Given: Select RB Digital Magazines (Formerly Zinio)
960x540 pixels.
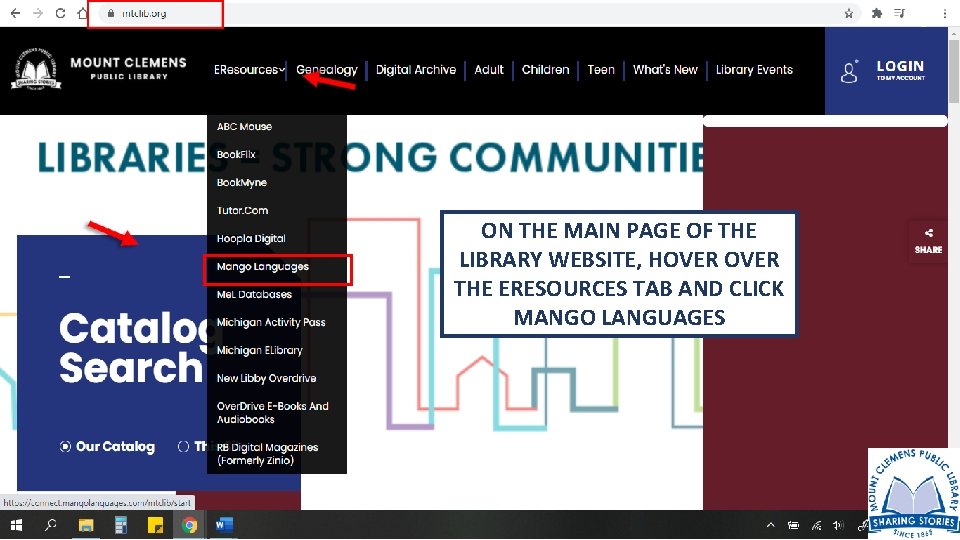Looking at the screenshot, I should point(268,454).
